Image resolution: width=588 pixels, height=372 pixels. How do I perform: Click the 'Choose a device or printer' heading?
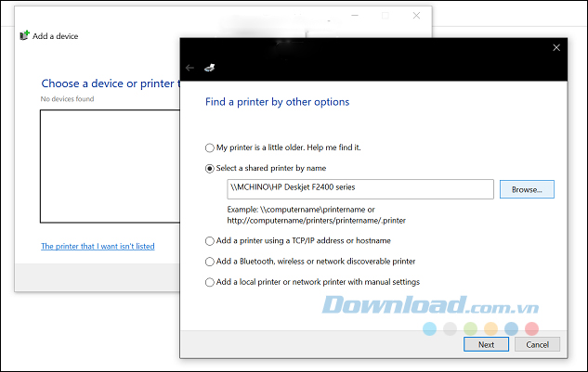[111, 83]
